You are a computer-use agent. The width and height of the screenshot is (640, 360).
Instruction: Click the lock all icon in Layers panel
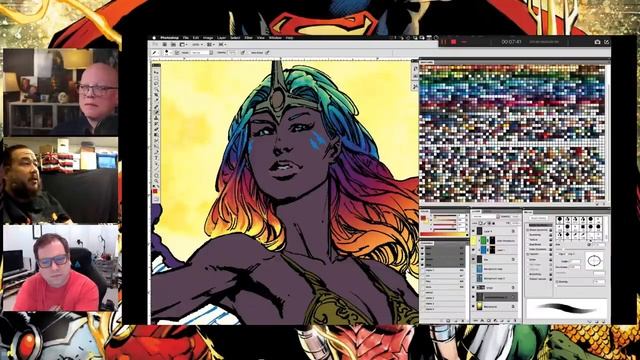493,223
